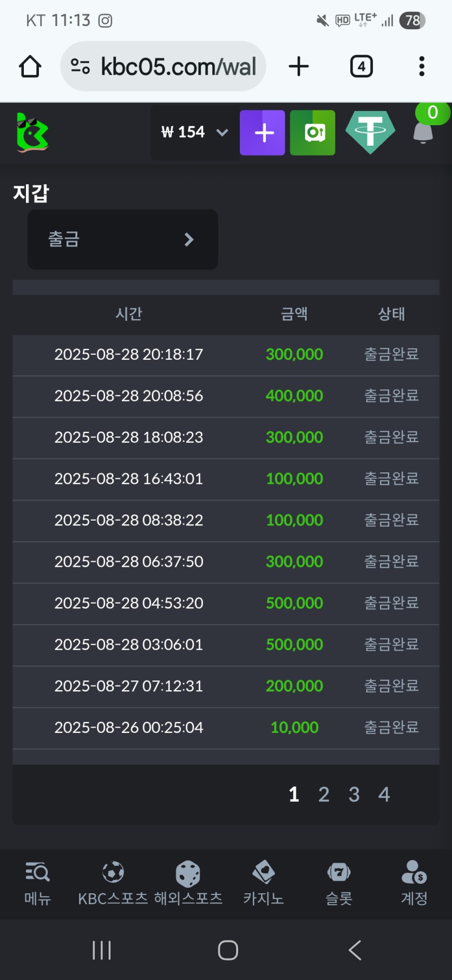Screen dimensions: 452x980
Task: Tap the browser home icon
Action: pyautogui.click(x=30, y=67)
